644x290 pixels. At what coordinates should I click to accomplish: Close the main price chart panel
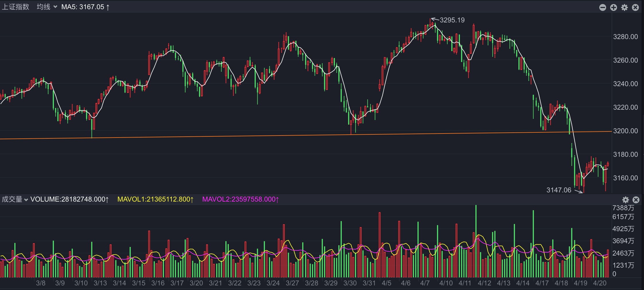[x=635, y=7]
